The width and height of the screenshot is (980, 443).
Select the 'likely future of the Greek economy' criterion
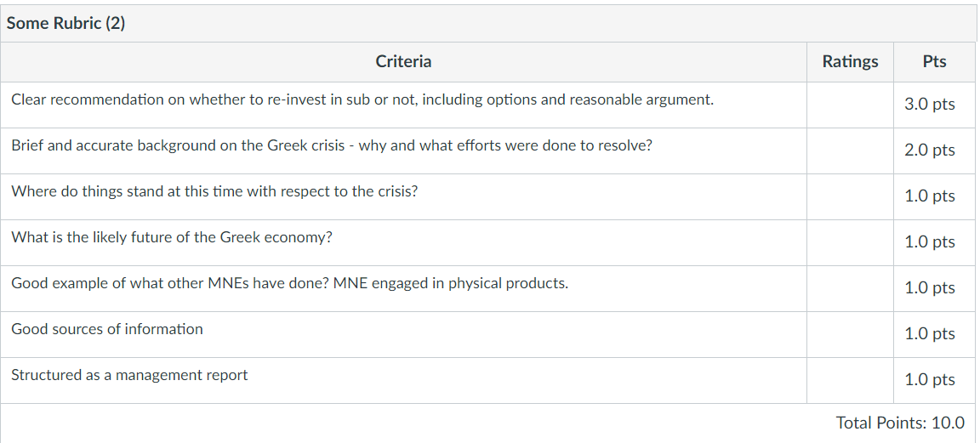pyautogui.click(x=172, y=237)
